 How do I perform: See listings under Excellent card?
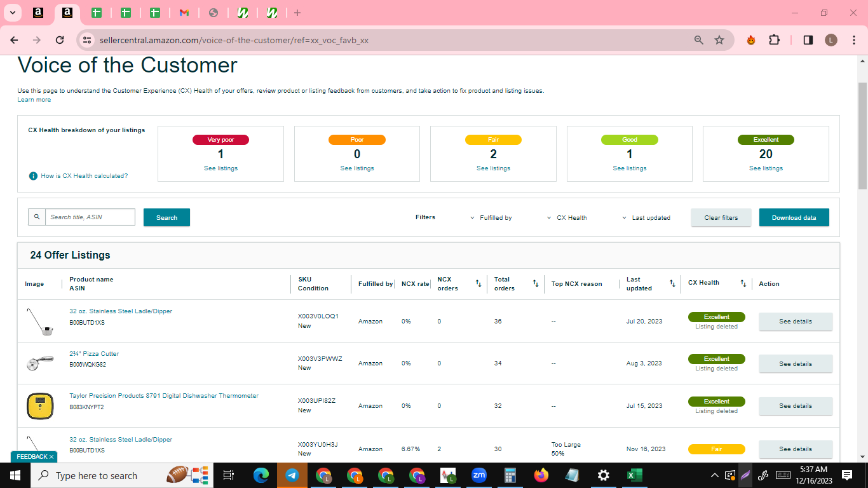pos(766,168)
